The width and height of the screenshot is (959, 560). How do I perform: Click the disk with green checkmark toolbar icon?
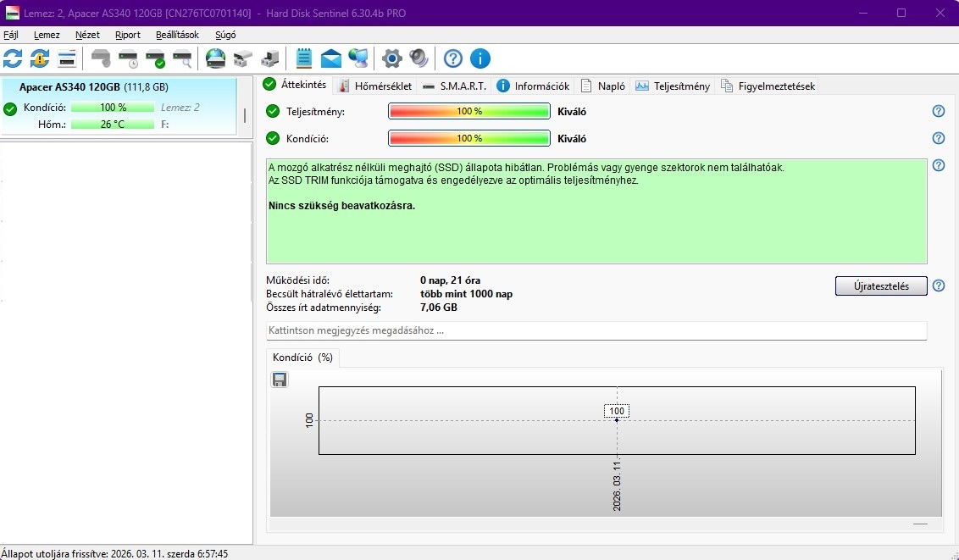[x=155, y=58]
